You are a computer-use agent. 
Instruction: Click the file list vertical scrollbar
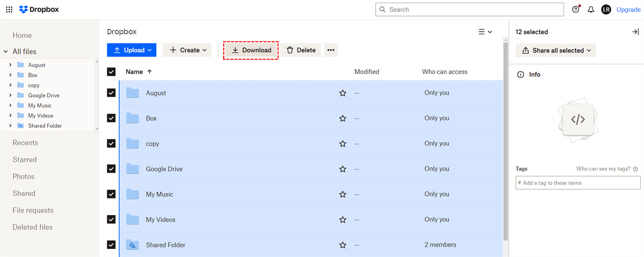(505, 139)
